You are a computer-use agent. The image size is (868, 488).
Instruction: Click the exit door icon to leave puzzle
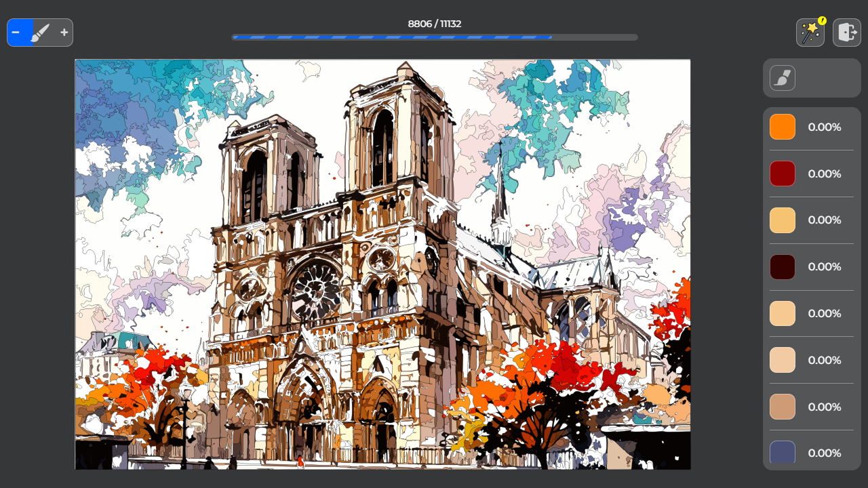tap(846, 32)
